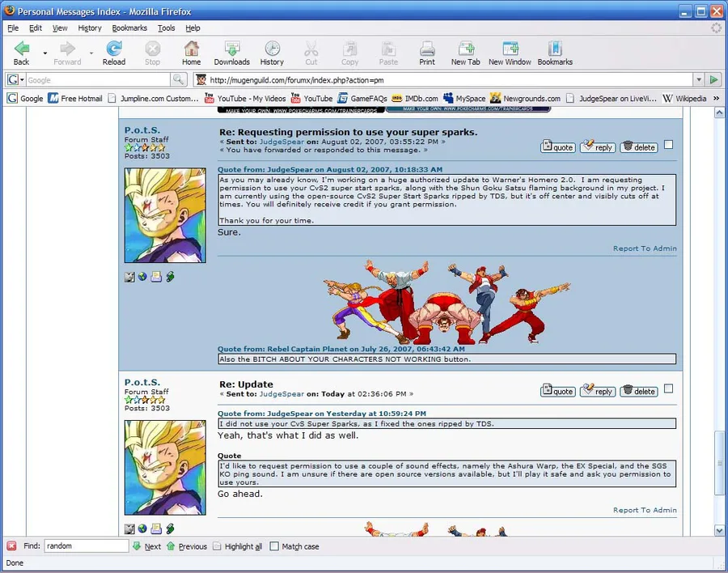Close the Find bar with red X
The image size is (728, 573).
[x=11, y=546]
